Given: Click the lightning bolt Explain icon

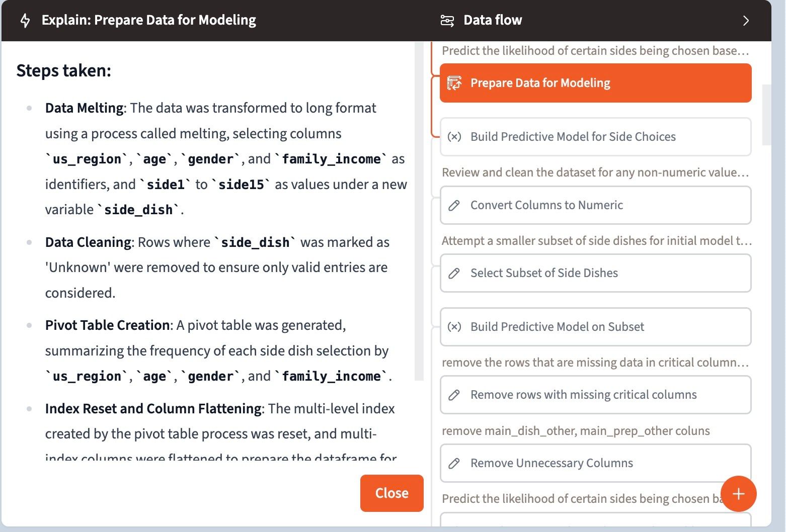Looking at the screenshot, I should pos(25,21).
